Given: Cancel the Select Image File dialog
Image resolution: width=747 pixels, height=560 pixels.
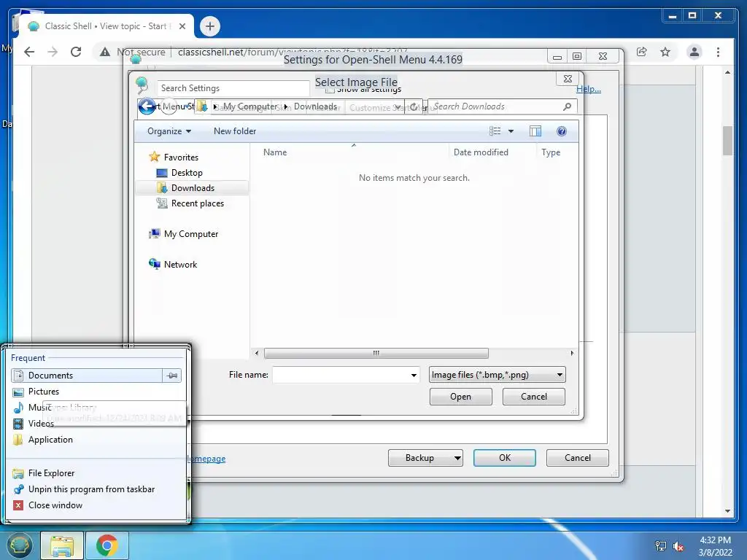Looking at the screenshot, I should (533, 397).
